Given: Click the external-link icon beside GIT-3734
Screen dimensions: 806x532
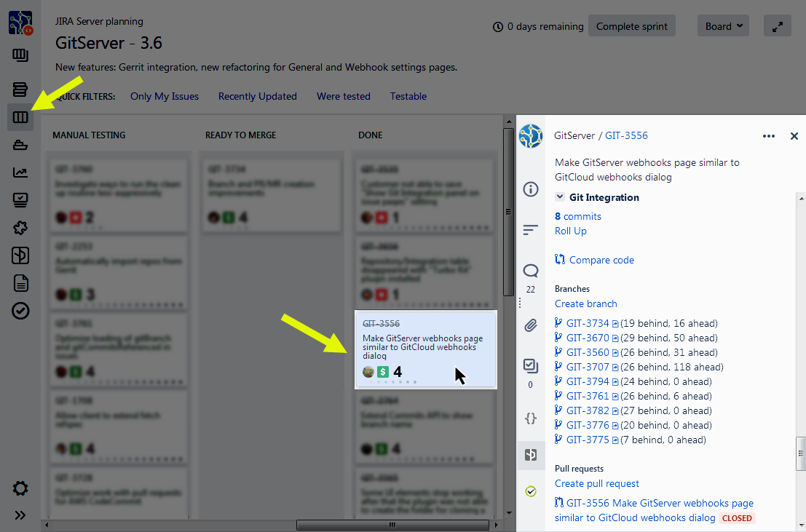Looking at the screenshot, I should coord(615,325).
